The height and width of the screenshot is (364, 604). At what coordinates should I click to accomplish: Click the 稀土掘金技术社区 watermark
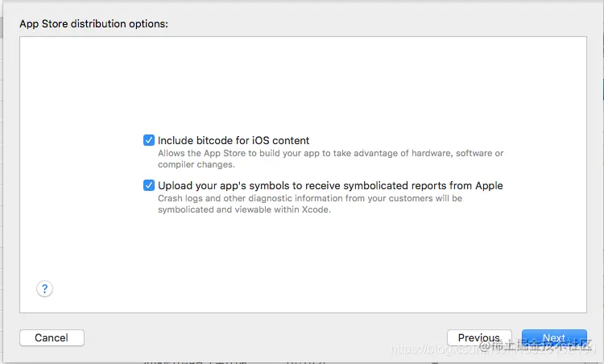pos(536,346)
